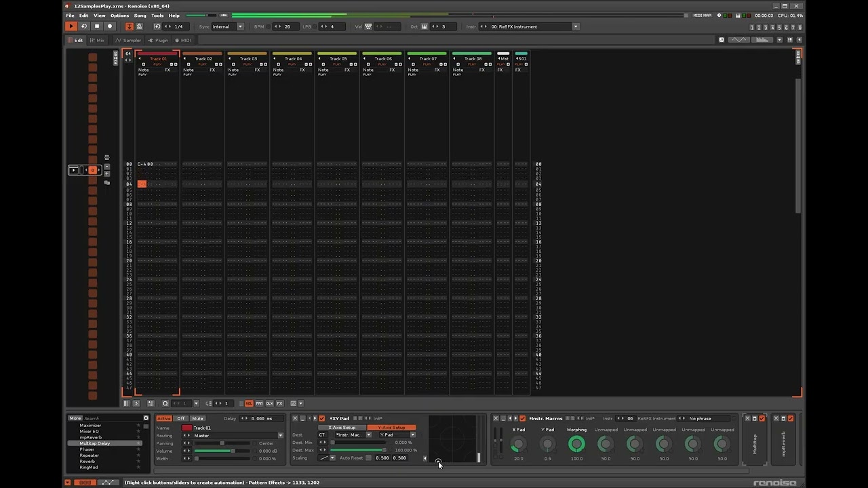Open the Sync Internal dropdown
Screen dimensions: 868x488
tap(240, 26)
